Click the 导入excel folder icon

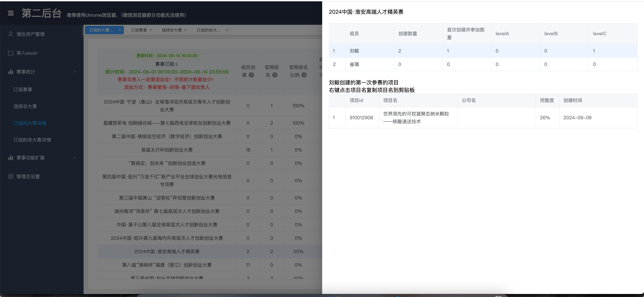pos(11,53)
